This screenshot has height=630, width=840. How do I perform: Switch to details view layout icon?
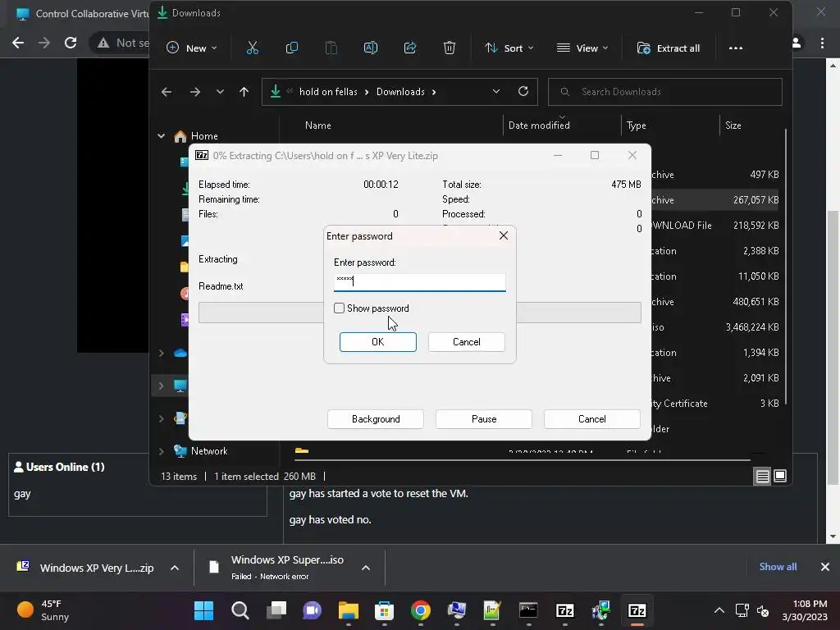762,477
